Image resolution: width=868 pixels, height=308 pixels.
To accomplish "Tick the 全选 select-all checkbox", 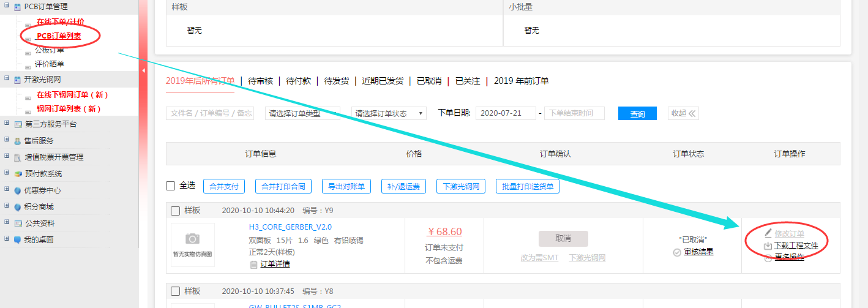I will (171, 186).
